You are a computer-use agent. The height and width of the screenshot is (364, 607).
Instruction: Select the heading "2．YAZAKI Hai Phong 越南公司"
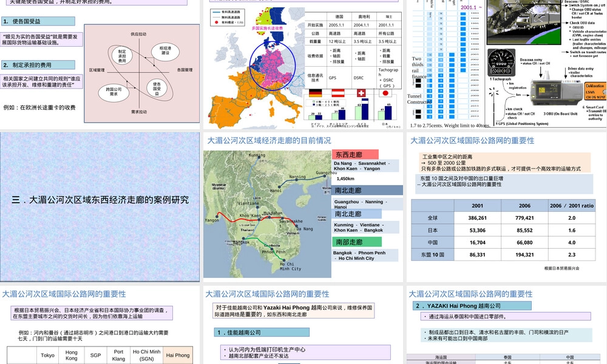472,306
